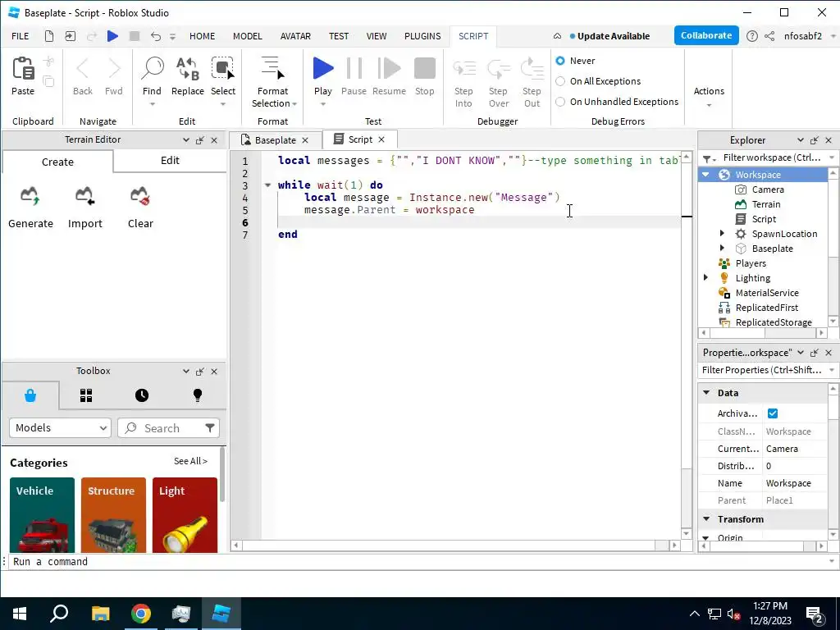This screenshot has width=840, height=630.
Task: Click See All categories link
Action: [x=190, y=461]
